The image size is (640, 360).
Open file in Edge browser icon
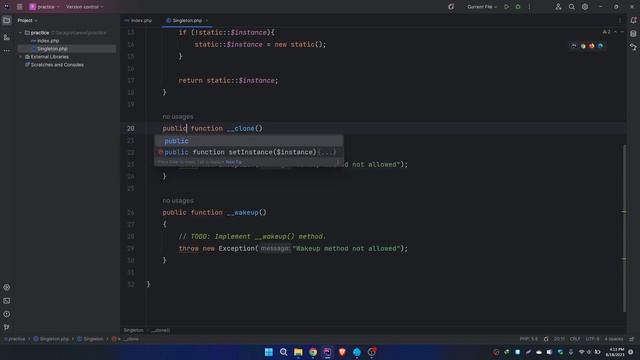click(600, 46)
